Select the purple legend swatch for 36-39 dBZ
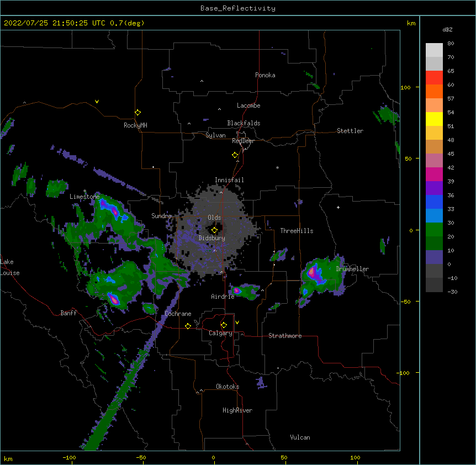 [434, 188]
